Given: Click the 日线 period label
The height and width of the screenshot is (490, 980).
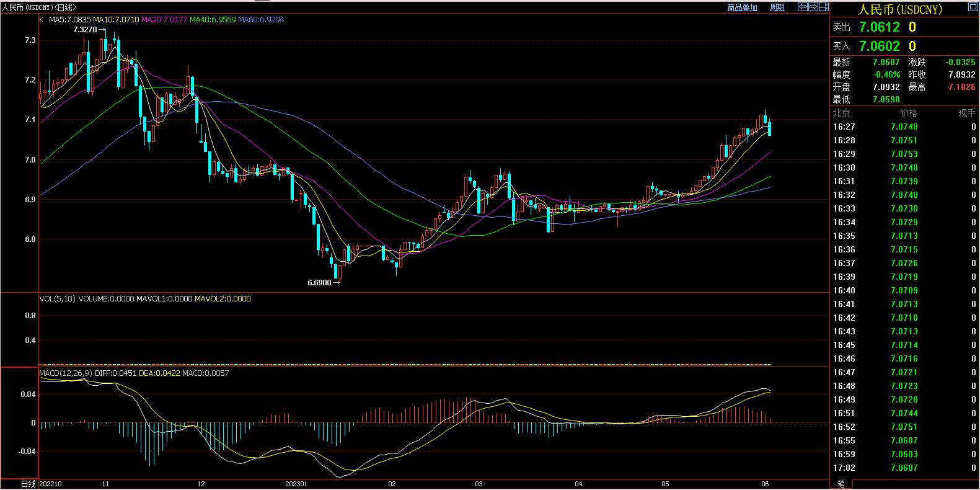Looking at the screenshot, I should [x=29, y=484].
